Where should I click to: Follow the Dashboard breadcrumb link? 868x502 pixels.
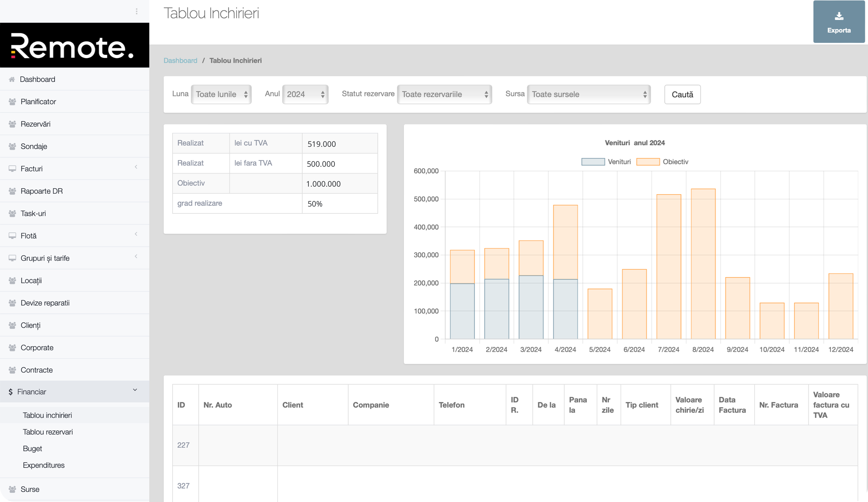point(180,61)
